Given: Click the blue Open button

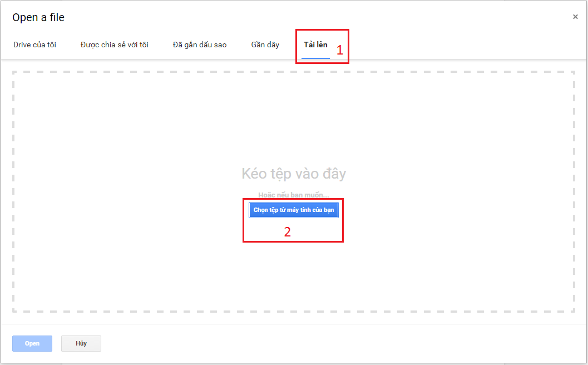Looking at the screenshot, I should (32, 343).
